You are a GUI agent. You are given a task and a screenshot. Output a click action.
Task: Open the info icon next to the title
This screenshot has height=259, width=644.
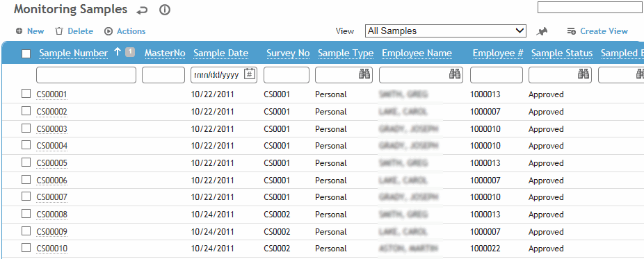tap(165, 10)
